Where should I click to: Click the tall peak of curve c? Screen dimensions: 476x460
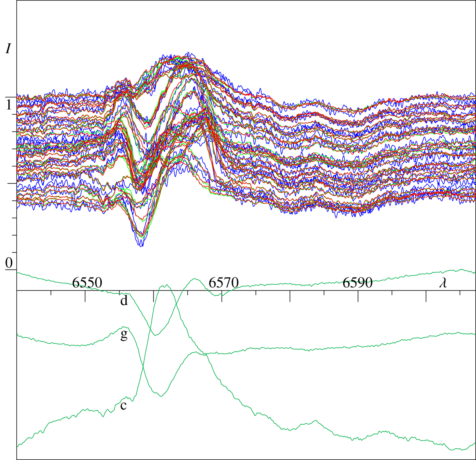pos(167,285)
